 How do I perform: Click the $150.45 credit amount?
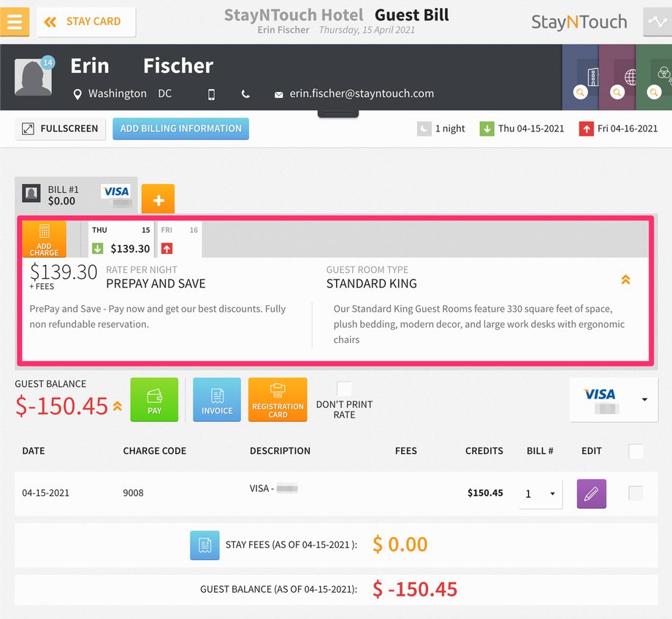pyautogui.click(x=485, y=493)
